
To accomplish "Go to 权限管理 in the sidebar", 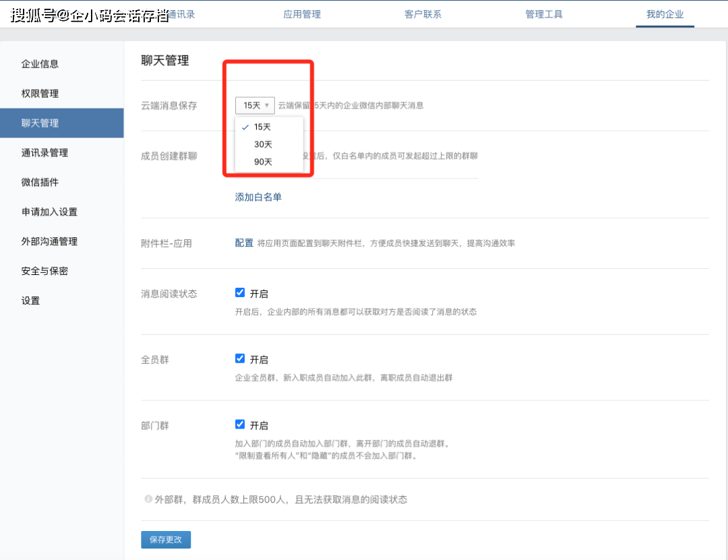I will point(40,94).
